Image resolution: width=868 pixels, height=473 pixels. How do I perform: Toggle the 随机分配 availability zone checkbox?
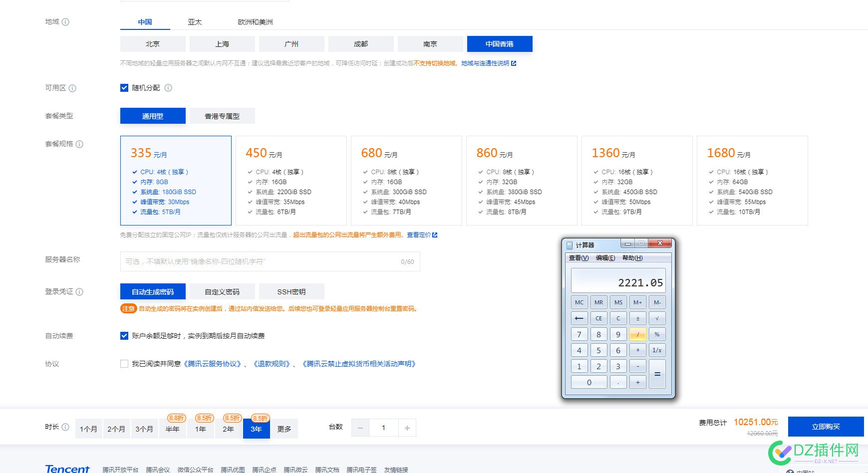coord(124,88)
